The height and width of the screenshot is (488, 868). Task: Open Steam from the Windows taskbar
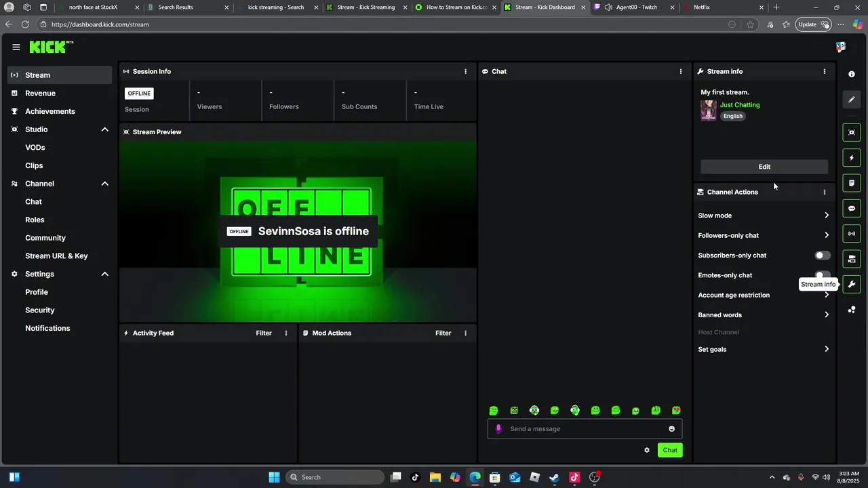click(x=555, y=477)
